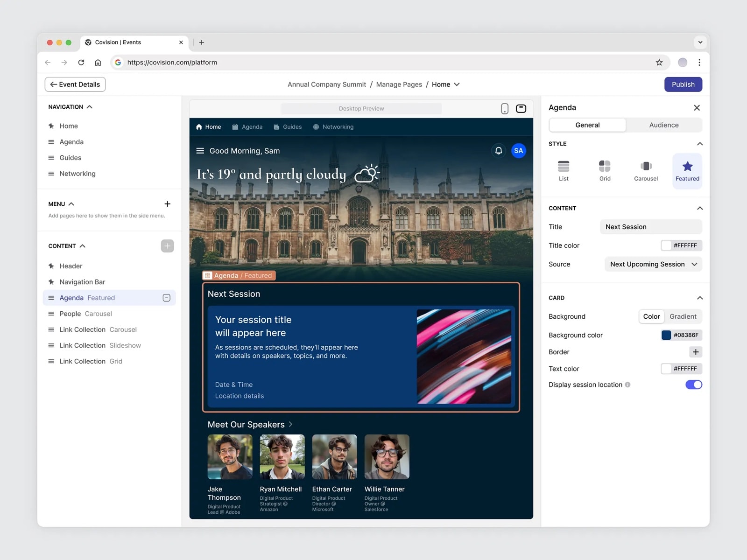Image resolution: width=747 pixels, height=560 pixels.
Task: Collapse left sidebar CONTENT section
Action: click(83, 246)
